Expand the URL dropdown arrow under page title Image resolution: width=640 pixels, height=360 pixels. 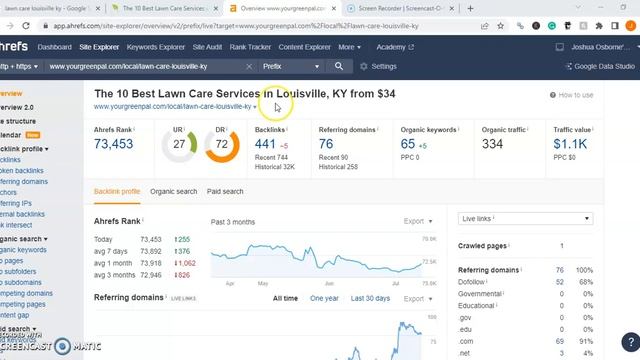coord(255,107)
